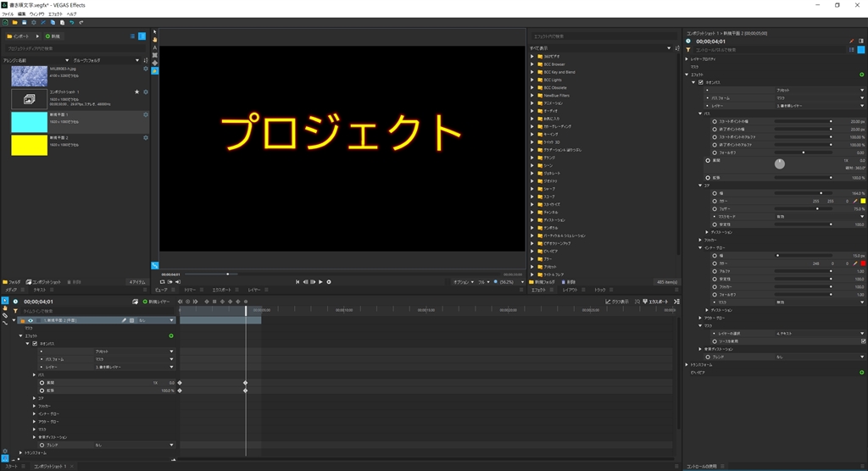
Task: Click the play button under the viewer
Action: (x=320, y=282)
